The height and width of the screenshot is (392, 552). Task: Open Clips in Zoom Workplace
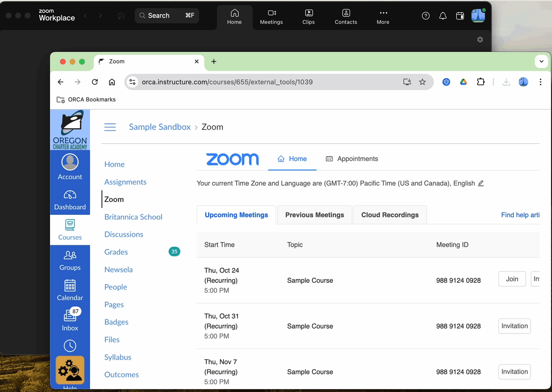309,17
